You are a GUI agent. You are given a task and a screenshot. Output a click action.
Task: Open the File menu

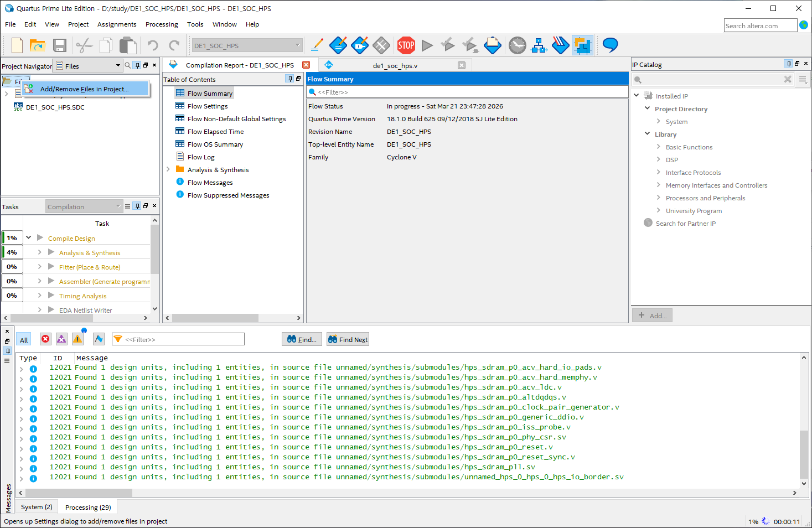[x=11, y=24]
